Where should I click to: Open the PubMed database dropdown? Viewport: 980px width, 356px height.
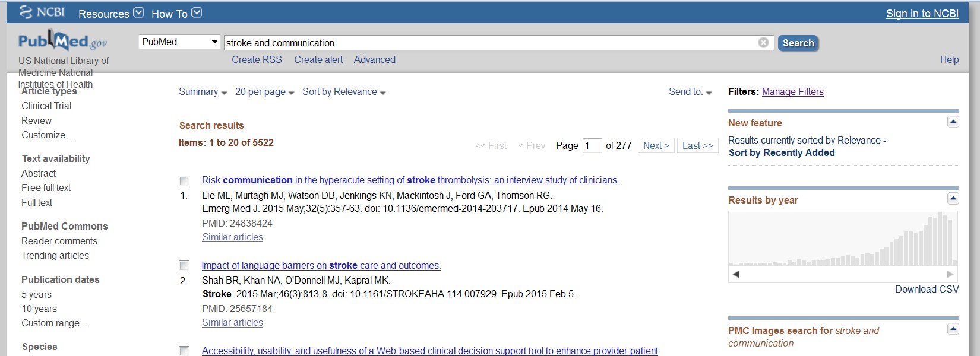180,42
